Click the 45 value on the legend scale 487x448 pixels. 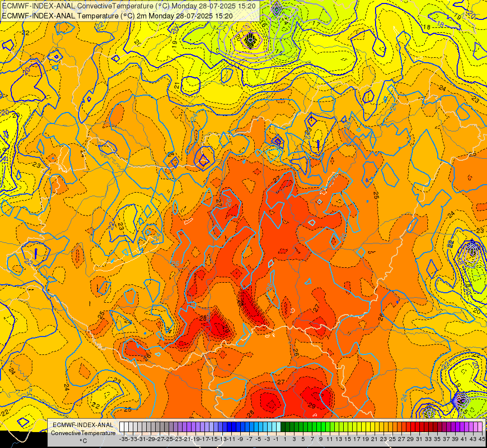482,440
